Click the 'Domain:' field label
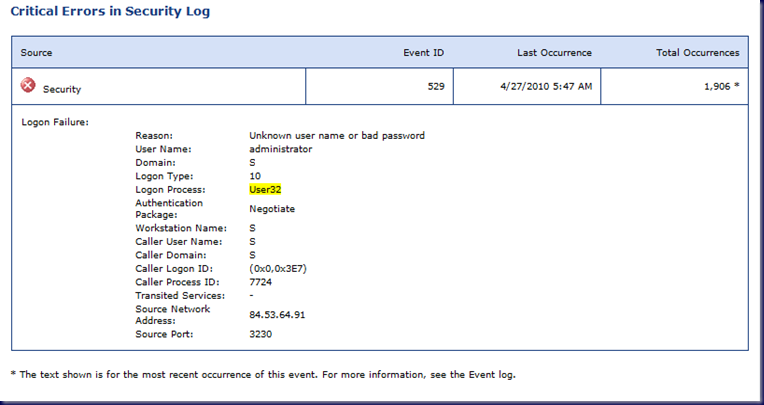This screenshot has height=405, width=764. pos(155,163)
